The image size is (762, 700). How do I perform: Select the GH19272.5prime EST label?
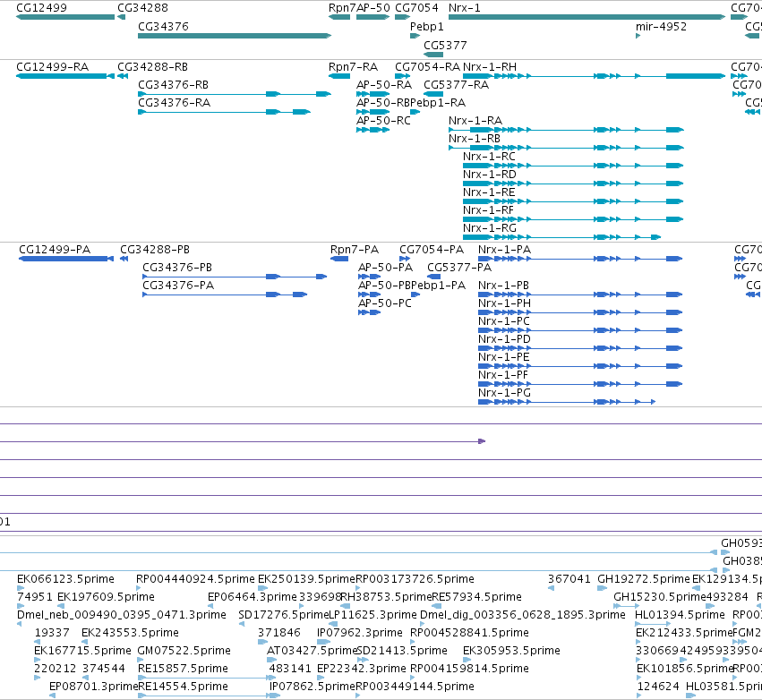644,578
